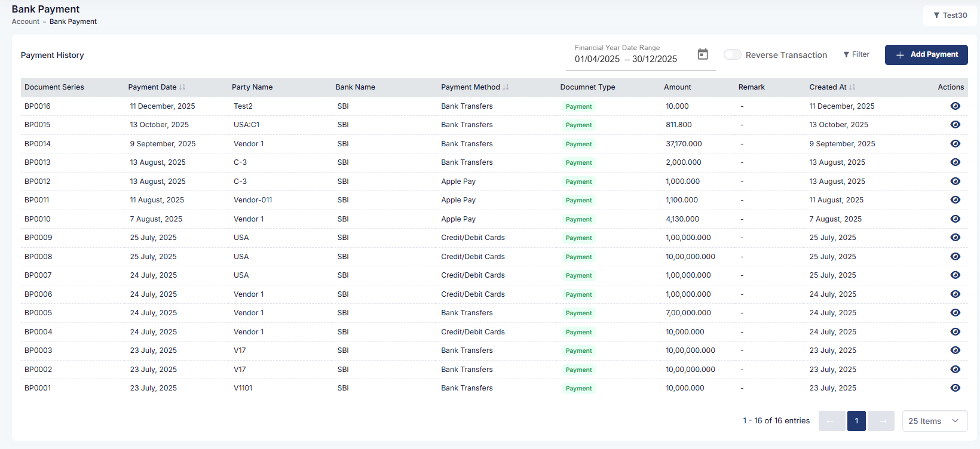Viewport: 980px width, 449px height.
Task: View details of payment BP0014
Action: pyautogui.click(x=955, y=144)
